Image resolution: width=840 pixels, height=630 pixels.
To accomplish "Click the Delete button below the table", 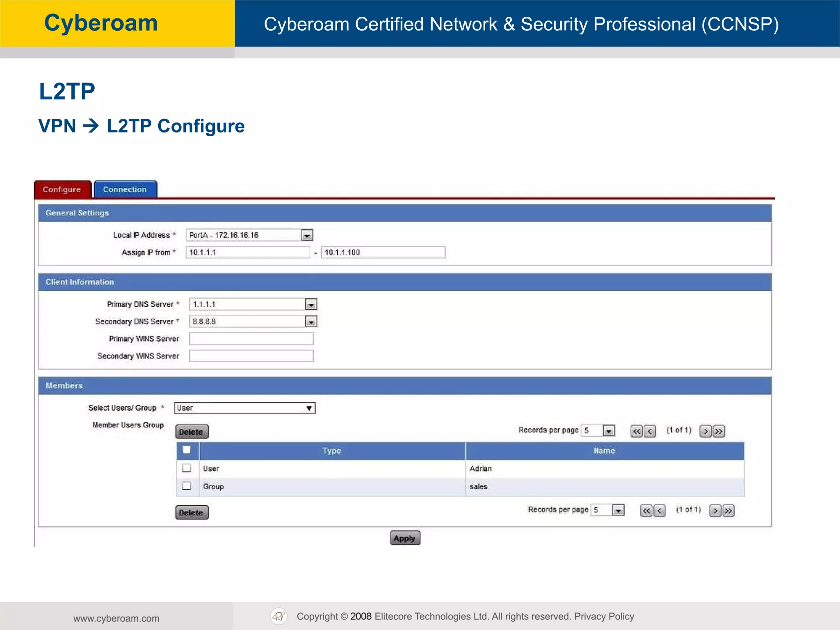I will (192, 513).
